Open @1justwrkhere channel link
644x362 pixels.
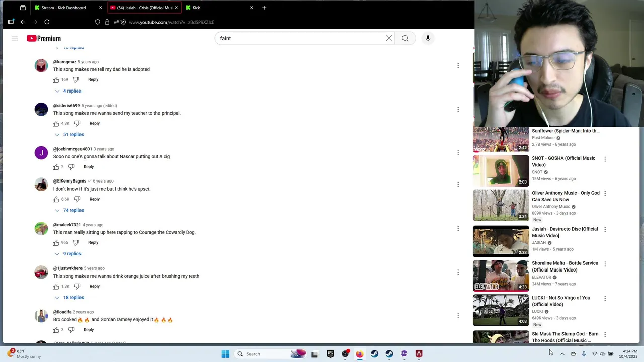(68, 268)
